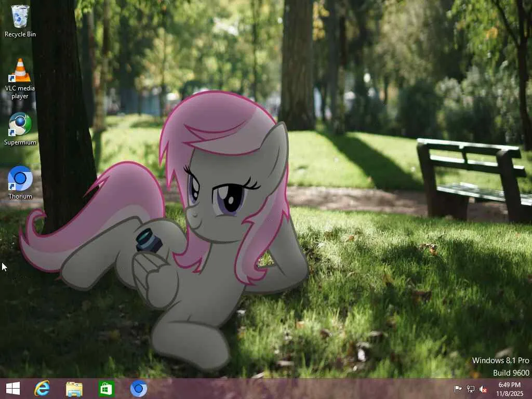Click the "Thorium" label text
The width and height of the screenshot is (532, 399).
20,196
